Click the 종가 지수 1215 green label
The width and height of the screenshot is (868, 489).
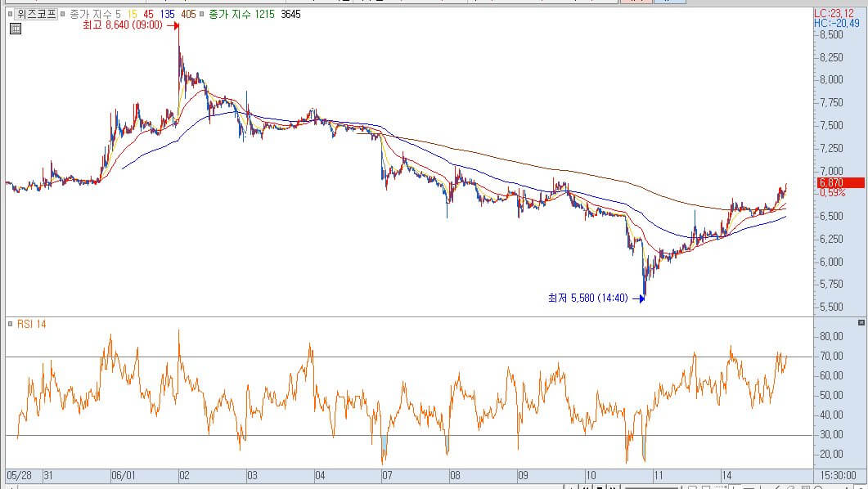(x=241, y=15)
